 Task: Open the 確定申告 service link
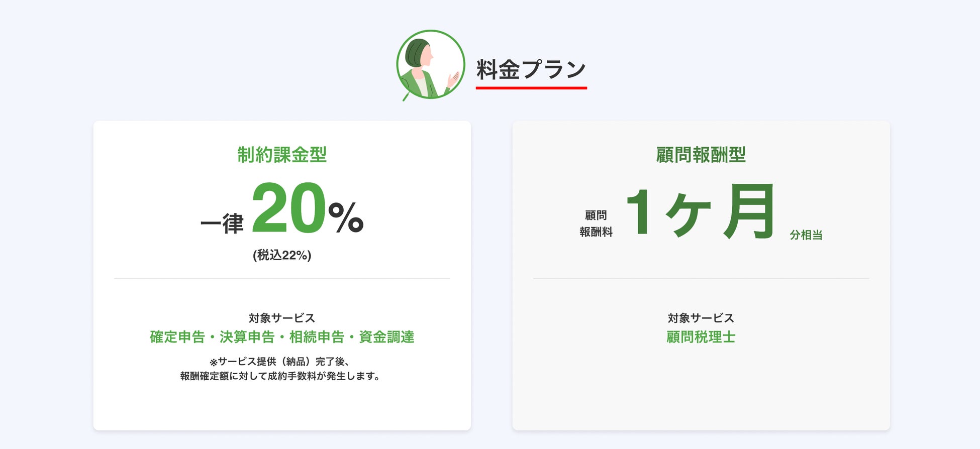pos(177,337)
